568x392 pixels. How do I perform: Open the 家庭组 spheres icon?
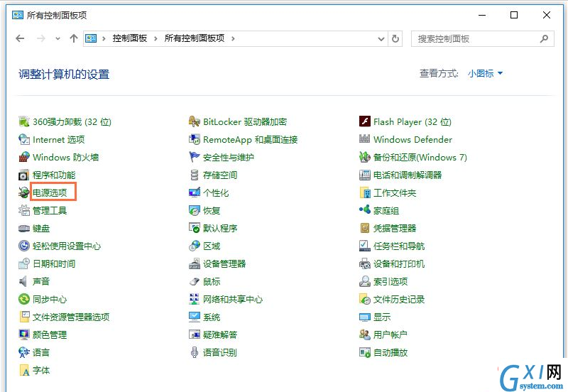tap(365, 209)
